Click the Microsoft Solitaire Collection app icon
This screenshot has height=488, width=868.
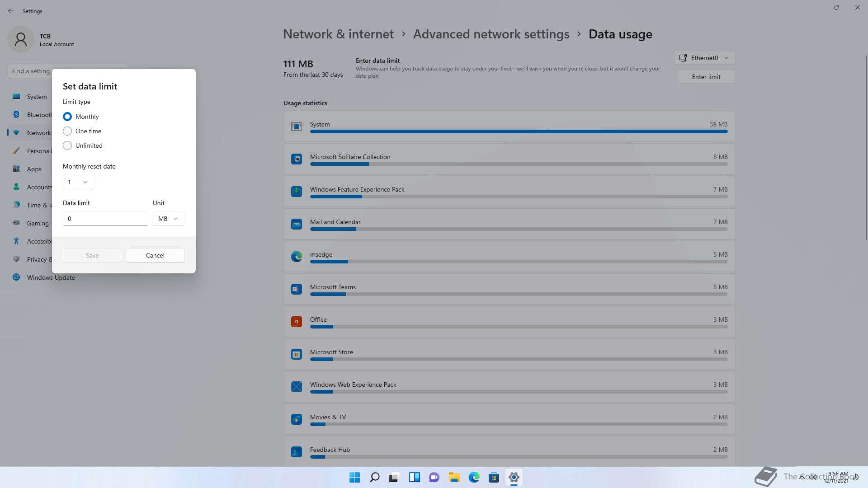(x=297, y=159)
